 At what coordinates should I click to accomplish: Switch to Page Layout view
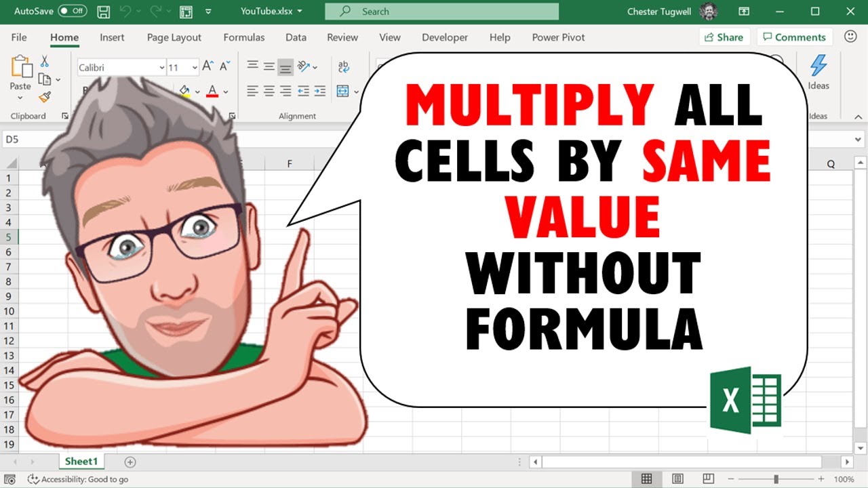pyautogui.click(x=677, y=479)
